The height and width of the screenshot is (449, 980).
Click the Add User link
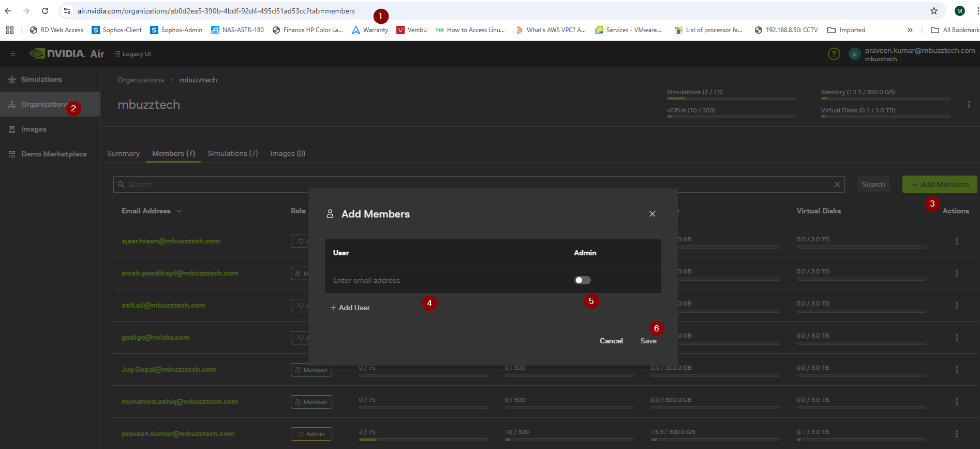click(x=350, y=308)
